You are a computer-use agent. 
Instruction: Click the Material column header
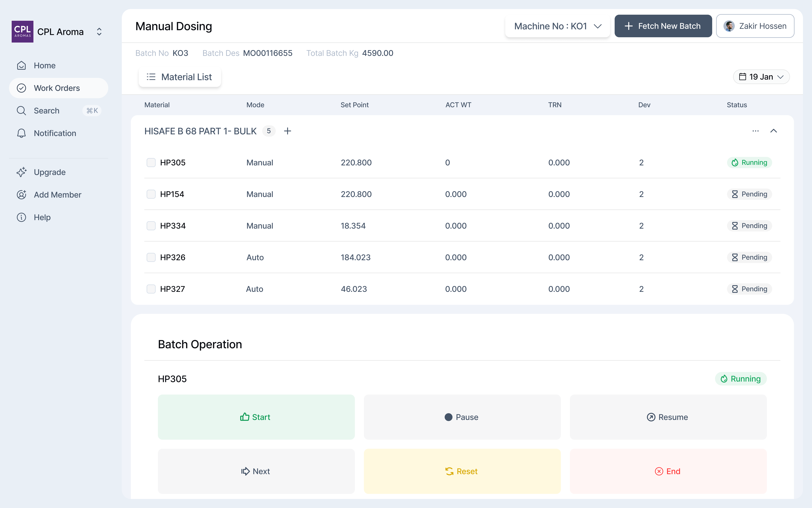(157, 105)
